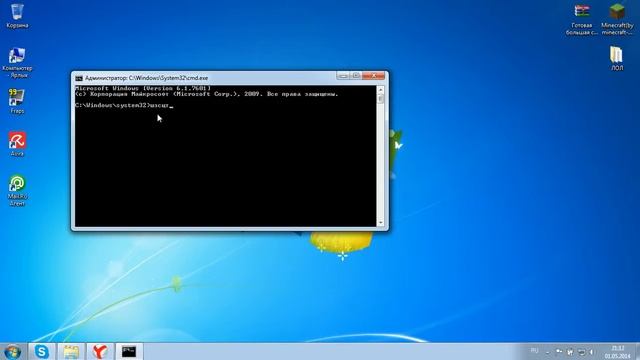This screenshot has width=640, height=360.
Task: Minimize the cmd.exe window
Action: (x=342, y=76)
